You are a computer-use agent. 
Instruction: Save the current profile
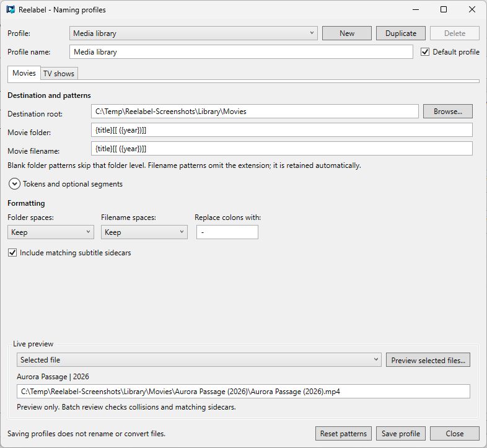click(401, 433)
